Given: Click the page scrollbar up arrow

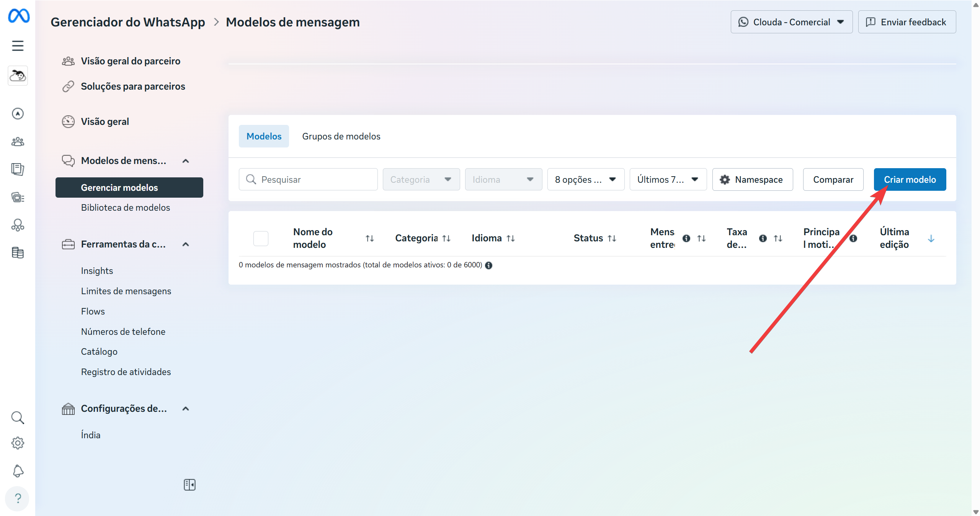Looking at the screenshot, I should pyautogui.click(x=976, y=5).
